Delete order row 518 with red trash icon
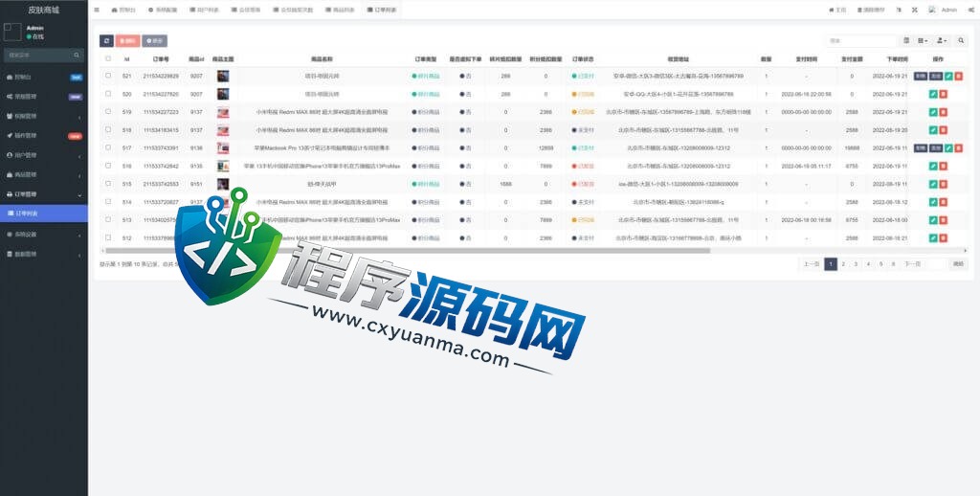The width and height of the screenshot is (980, 496). click(x=943, y=130)
